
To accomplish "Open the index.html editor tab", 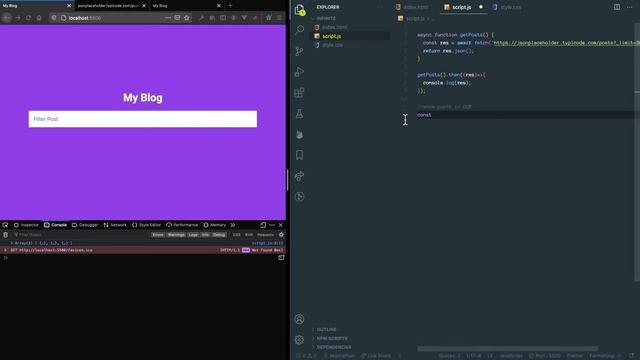I will [x=412, y=7].
